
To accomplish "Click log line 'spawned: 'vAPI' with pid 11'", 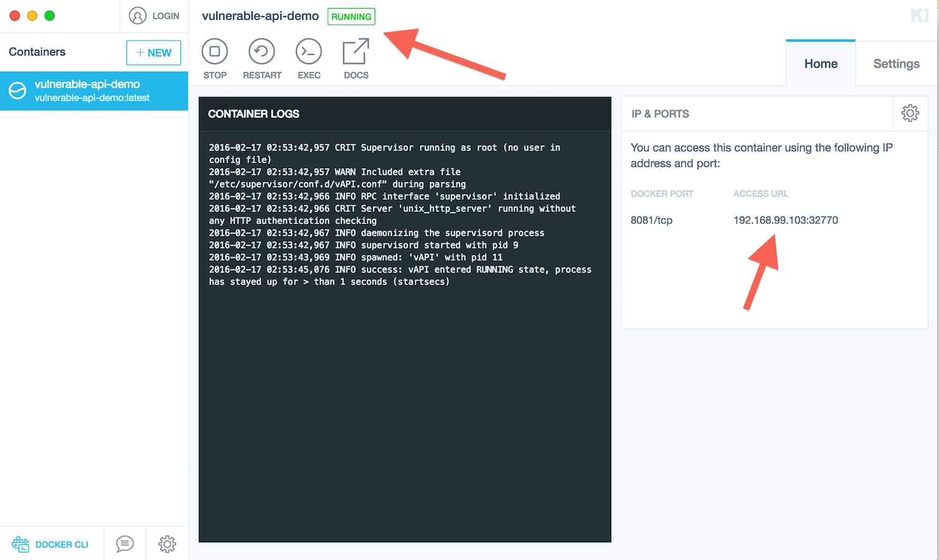I will click(355, 258).
